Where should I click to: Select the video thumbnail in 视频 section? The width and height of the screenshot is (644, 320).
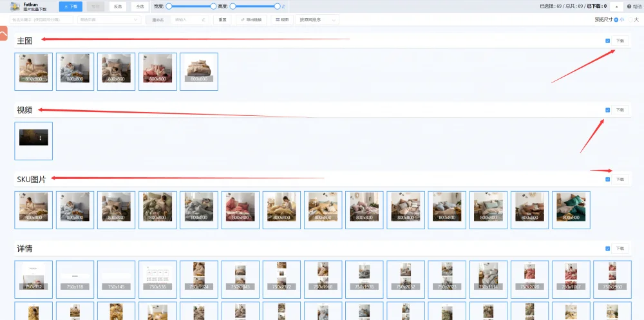coord(33,141)
